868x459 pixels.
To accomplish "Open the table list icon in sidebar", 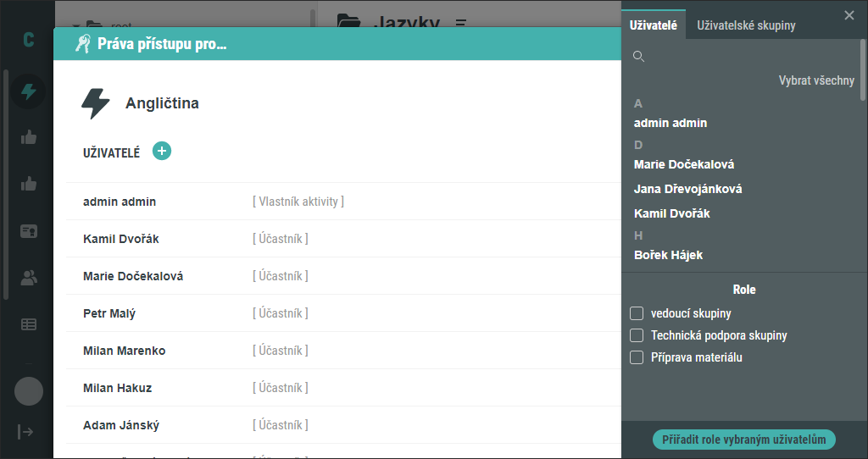I will (x=29, y=324).
